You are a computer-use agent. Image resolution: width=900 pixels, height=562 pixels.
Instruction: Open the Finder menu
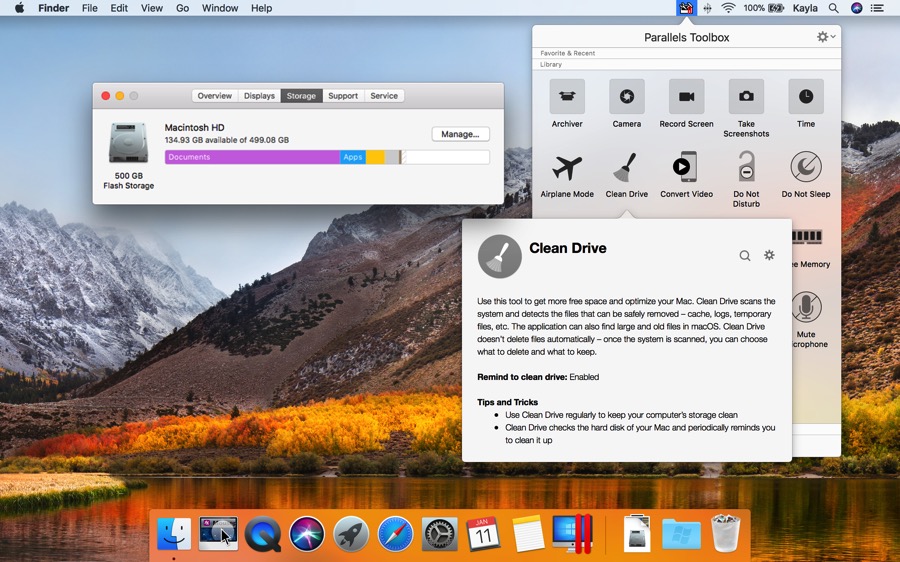[53, 8]
